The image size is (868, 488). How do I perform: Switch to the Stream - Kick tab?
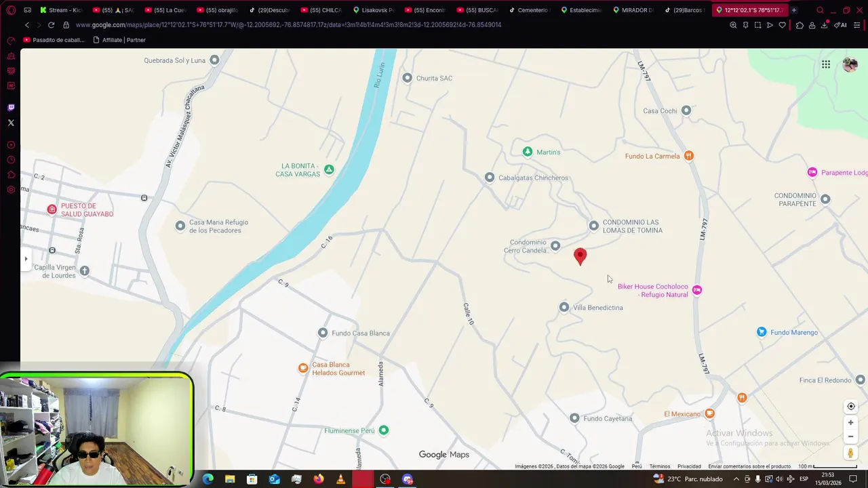(x=60, y=10)
